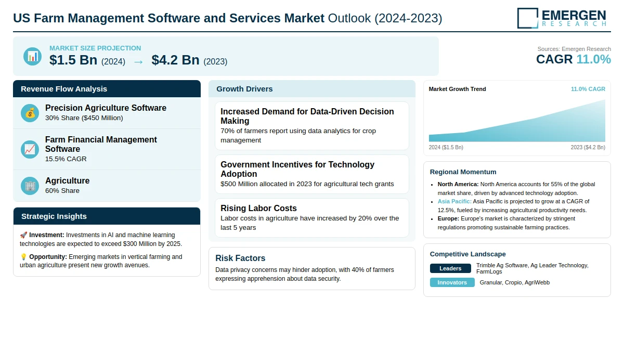This screenshot has height=364, width=624.
Task: Click the Market Growth Trend area chart
Action: point(517,122)
